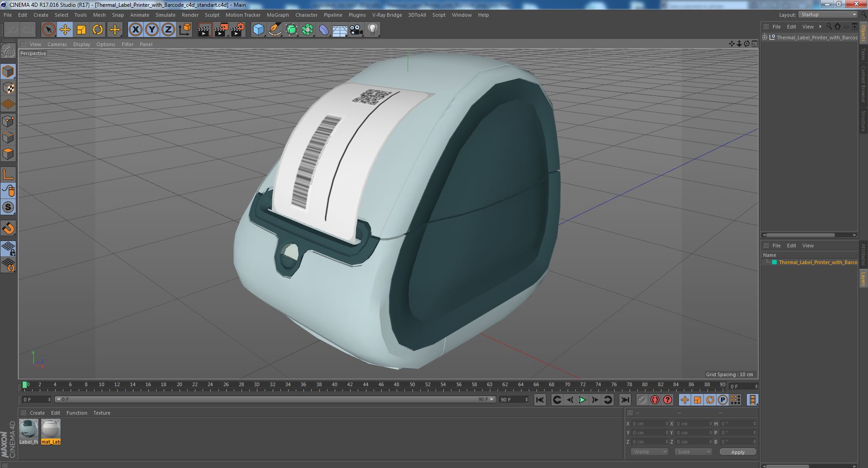
Task: Open Scale mode dropdown
Action: coord(693,452)
